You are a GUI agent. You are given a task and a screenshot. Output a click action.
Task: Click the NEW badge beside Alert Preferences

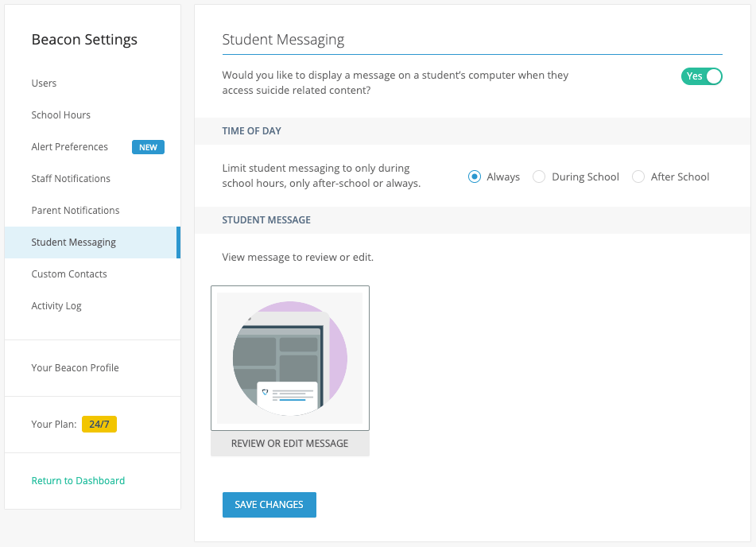[x=148, y=147]
